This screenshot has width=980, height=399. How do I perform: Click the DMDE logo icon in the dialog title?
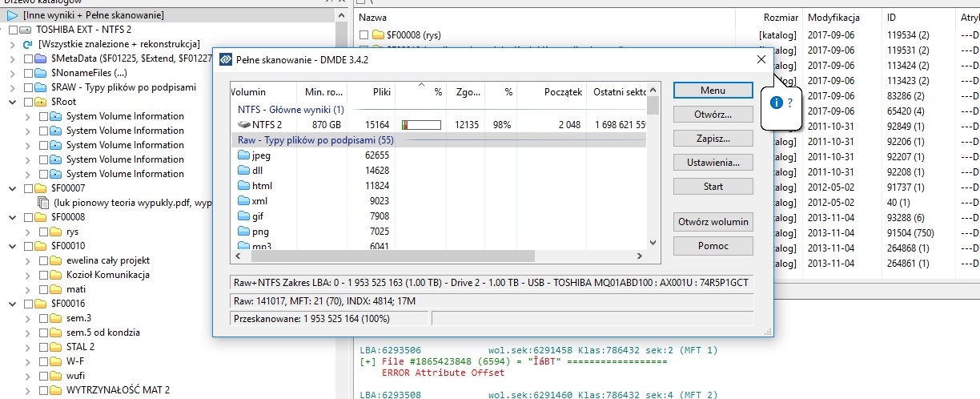(226, 59)
